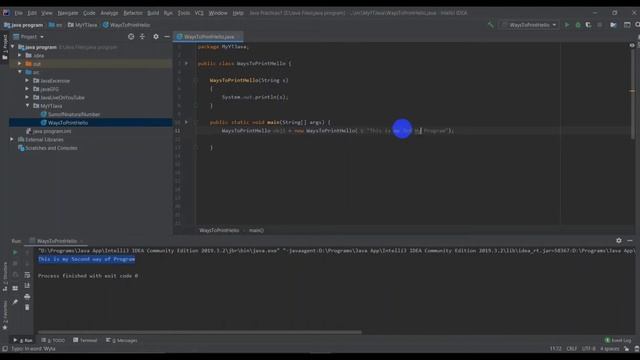Click the Clear All trash icon in console
The width and height of the screenshot is (640, 360).
27,307
